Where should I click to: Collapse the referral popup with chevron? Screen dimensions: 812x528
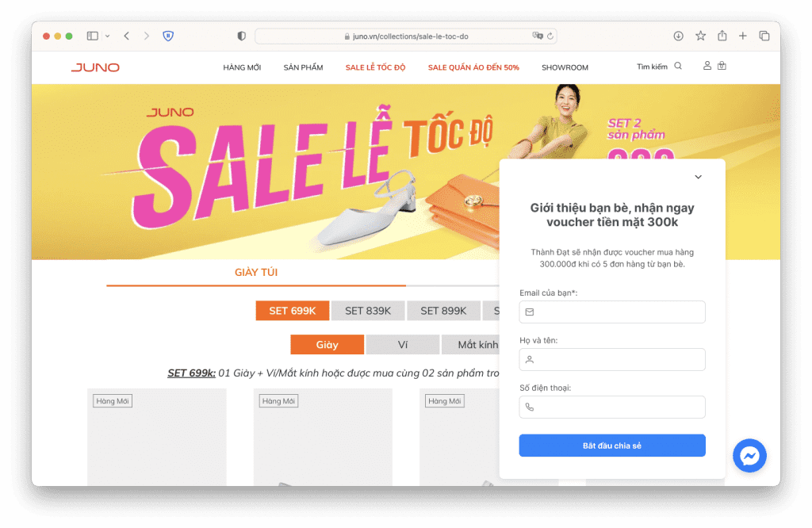click(x=698, y=177)
